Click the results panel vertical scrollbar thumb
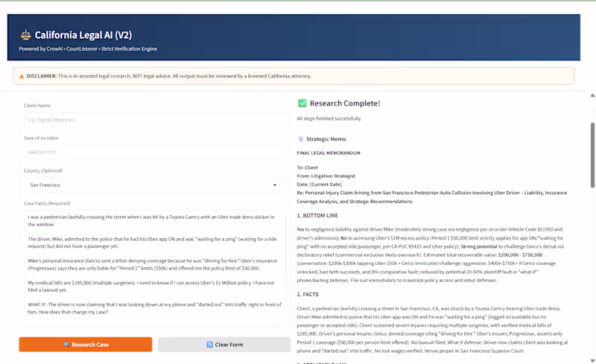The height and width of the screenshot is (364, 596). pyautogui.click(x=592, y=155)
